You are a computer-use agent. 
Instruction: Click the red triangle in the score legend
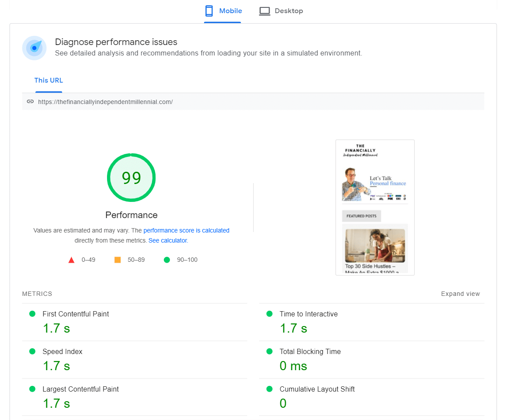71,259
